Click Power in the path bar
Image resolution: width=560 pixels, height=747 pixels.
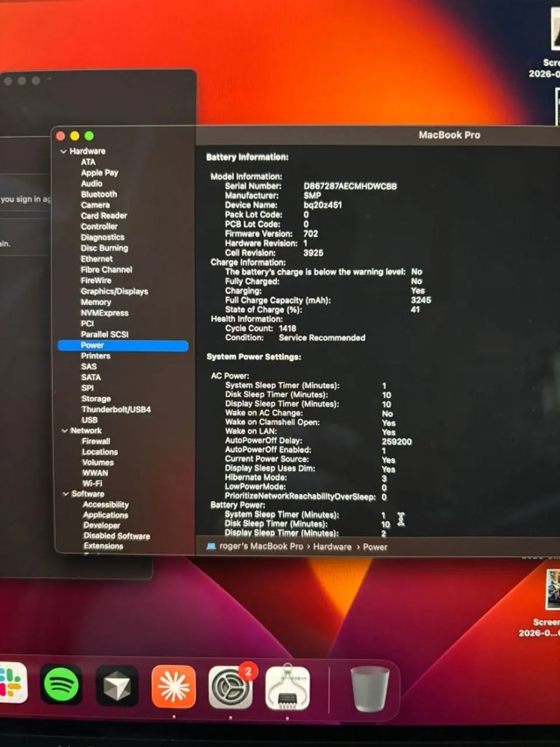point(375,547)
